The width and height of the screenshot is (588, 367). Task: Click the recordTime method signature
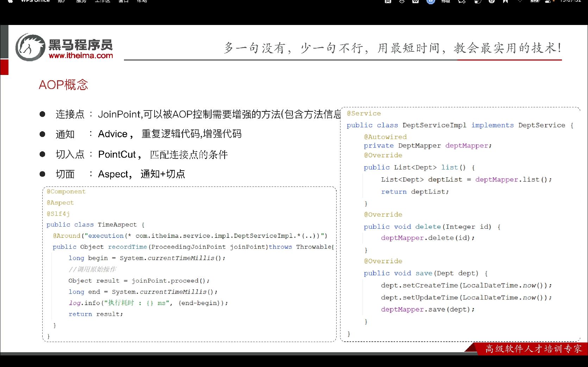pyautogui.click(x=193, y=247)
